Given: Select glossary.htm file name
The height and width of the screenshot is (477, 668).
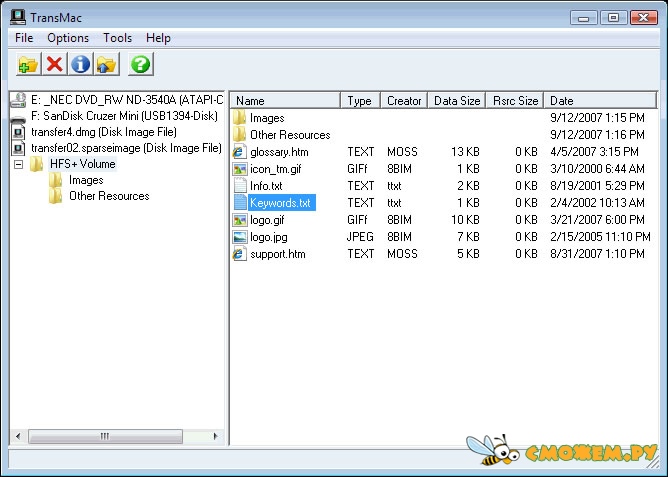Looking at the screenshot, I should click(279, 152).
